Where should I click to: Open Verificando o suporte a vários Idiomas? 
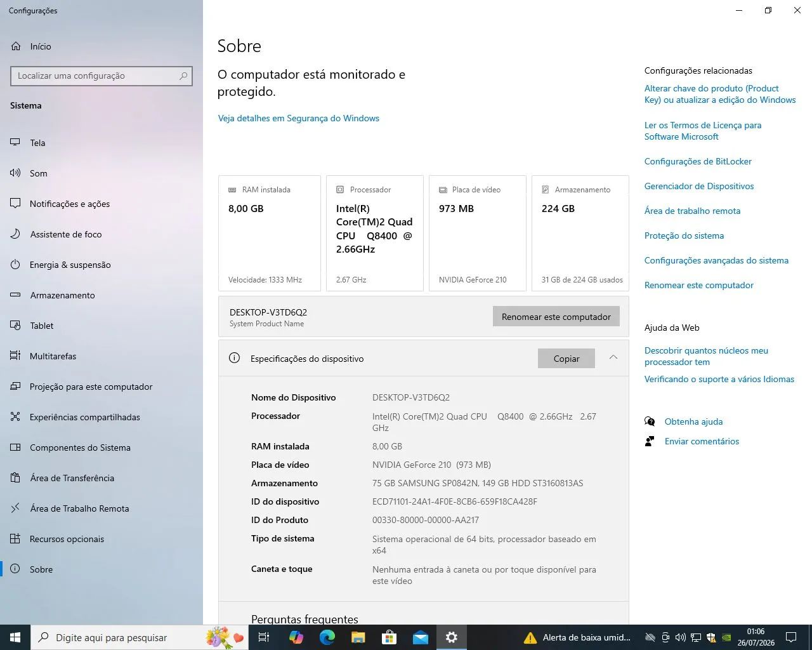coord(719,379)
